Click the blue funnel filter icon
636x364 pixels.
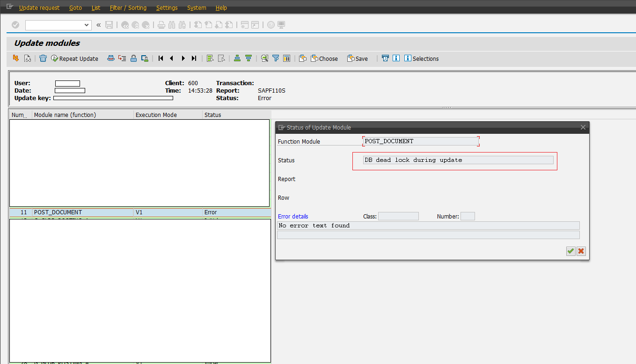[x=276, y=58]
